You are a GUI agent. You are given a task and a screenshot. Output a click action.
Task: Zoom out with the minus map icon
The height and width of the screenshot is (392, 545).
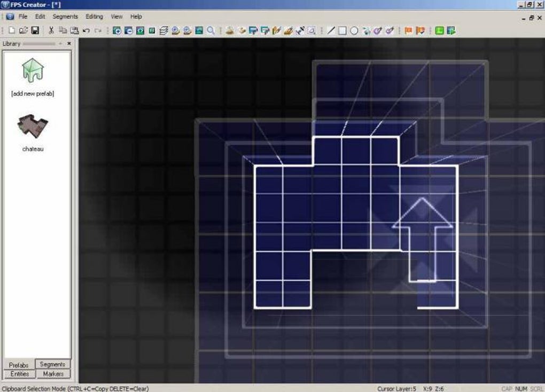(129, 30)
